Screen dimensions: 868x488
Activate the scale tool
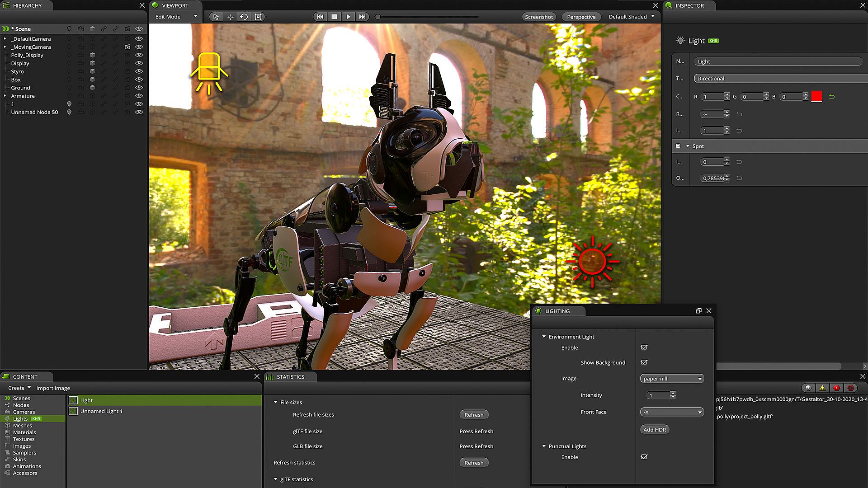click(258, 17)
